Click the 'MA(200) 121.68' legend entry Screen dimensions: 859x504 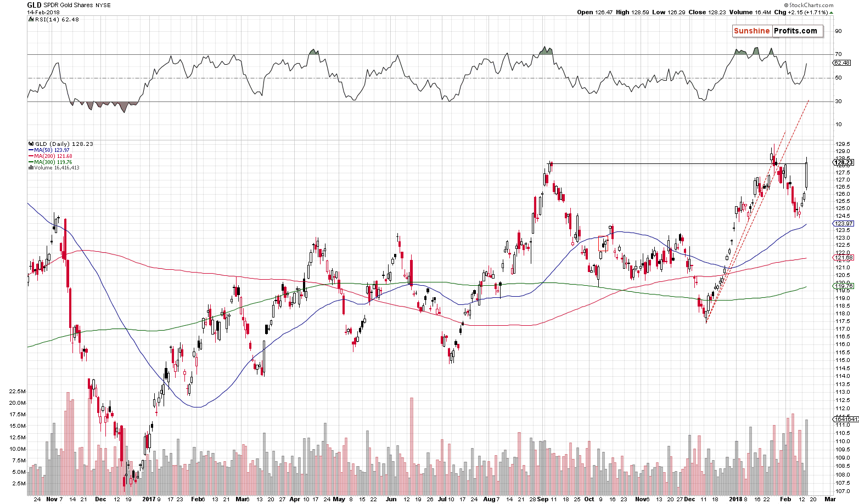pyautogui.click(x=53, y=156)
